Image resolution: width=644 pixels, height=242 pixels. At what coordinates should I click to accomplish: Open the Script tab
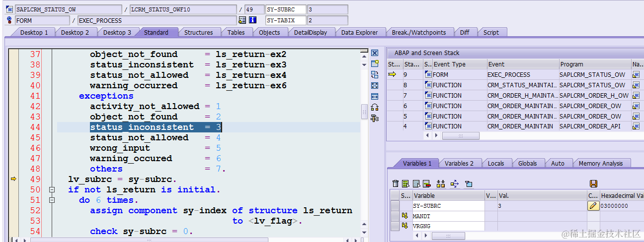click(x=491, y=32)
